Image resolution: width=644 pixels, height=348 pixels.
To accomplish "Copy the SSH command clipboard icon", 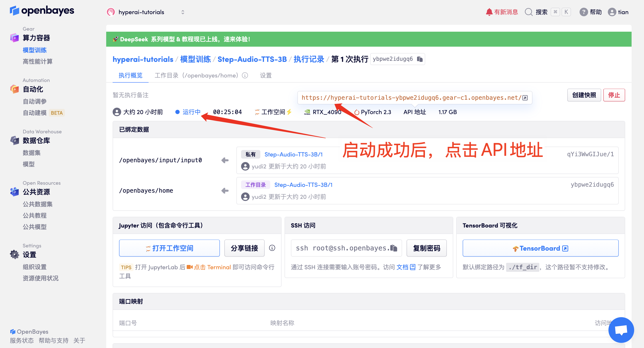I will pyautogui.click(x=394, y=248).
